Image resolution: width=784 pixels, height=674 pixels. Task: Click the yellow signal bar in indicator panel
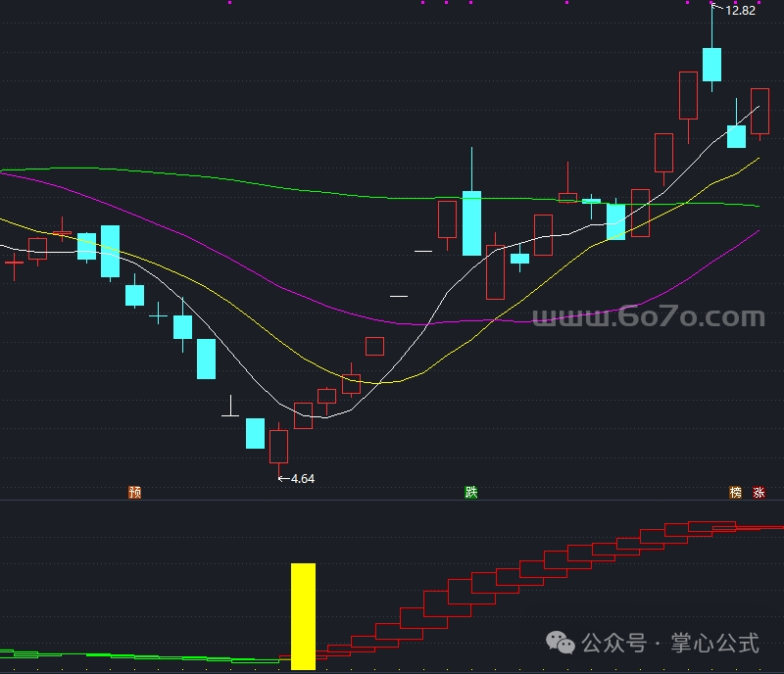[x=303, y=616]
